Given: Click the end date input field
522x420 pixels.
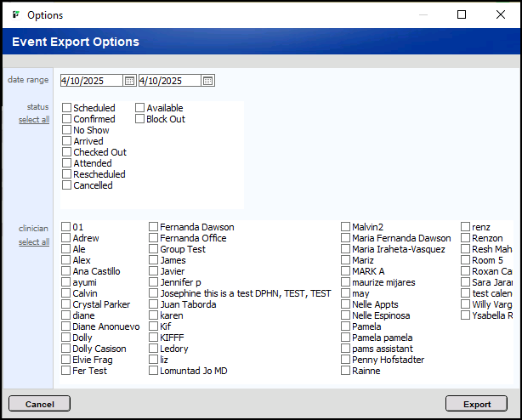Looking at the screenshot, I should point(169,81).
